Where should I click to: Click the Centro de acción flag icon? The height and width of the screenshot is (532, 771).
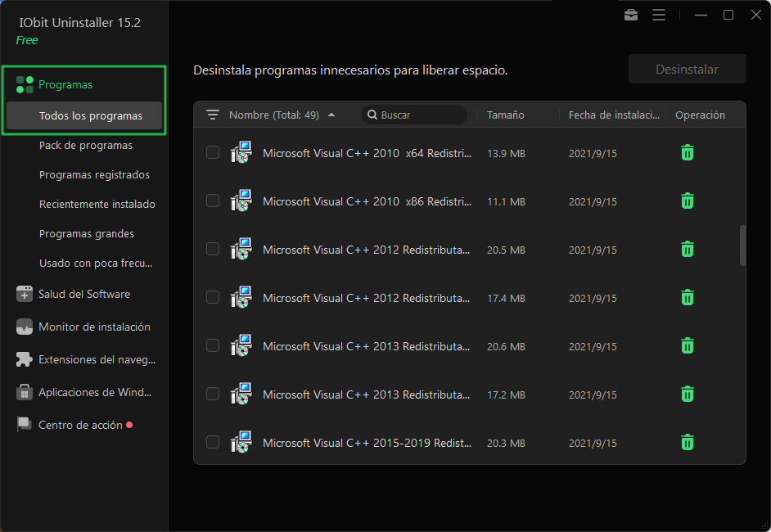point(24,424)
